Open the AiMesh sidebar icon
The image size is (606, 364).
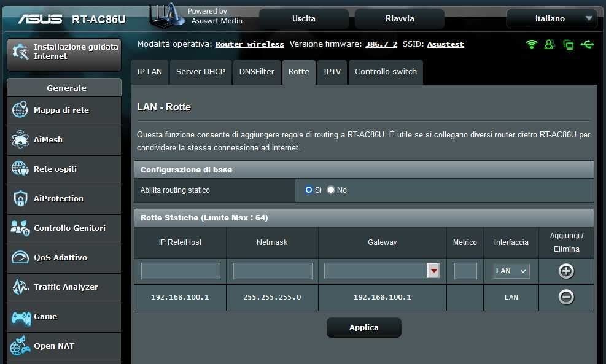(20, 140)
